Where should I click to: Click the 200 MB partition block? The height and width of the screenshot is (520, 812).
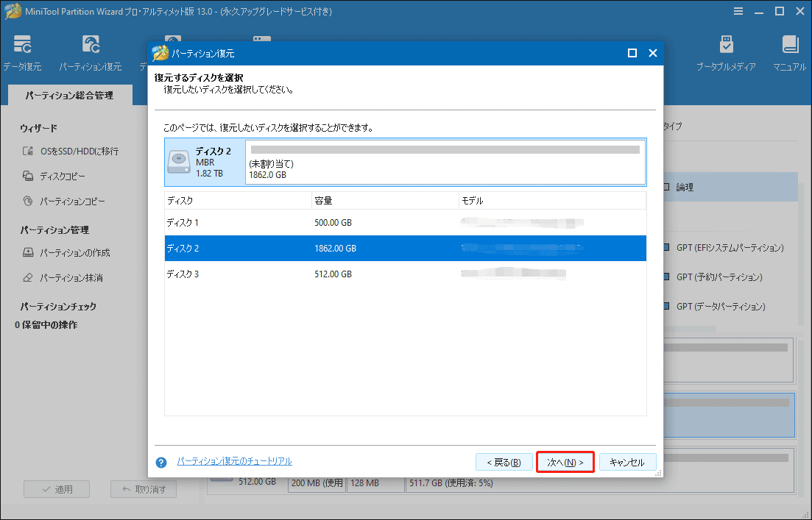(x=317, y=483)
